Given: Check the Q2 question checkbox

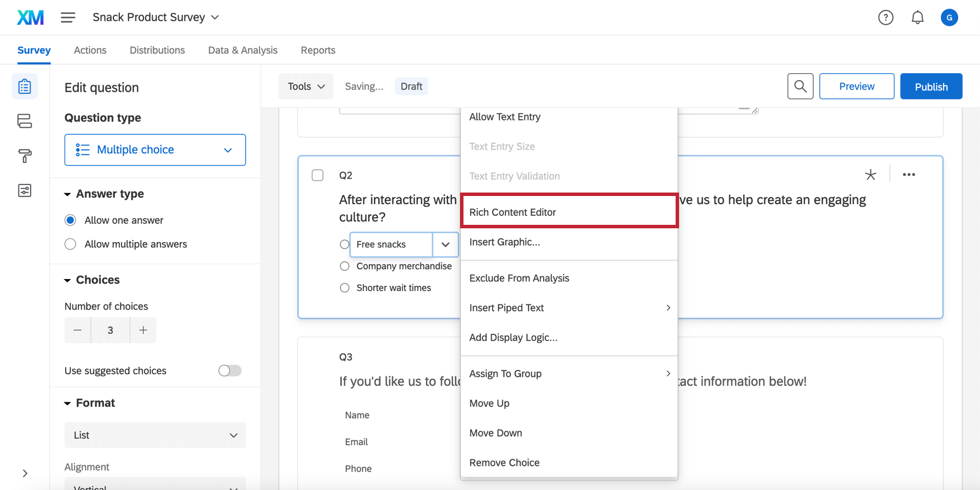Looking at the screenshot, I should [x=318, y=175].
